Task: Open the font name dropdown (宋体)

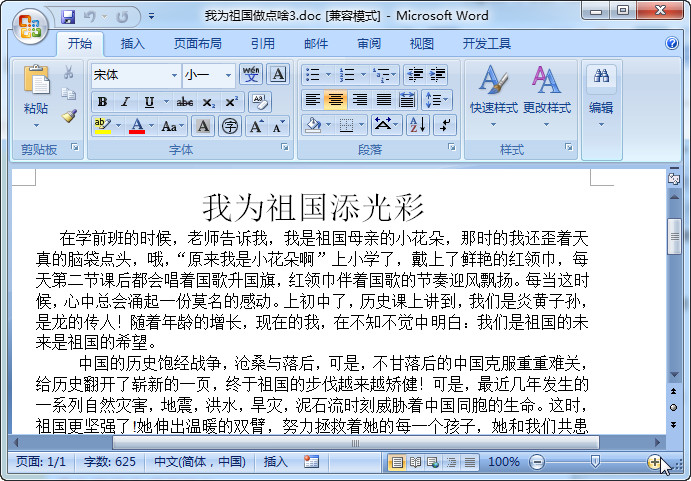Action: (x=175, y=75)
